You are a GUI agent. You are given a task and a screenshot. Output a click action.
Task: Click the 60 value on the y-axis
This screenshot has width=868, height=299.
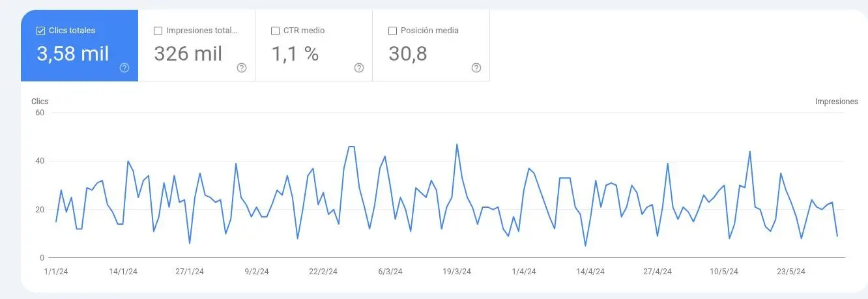(x=39, y=113)
